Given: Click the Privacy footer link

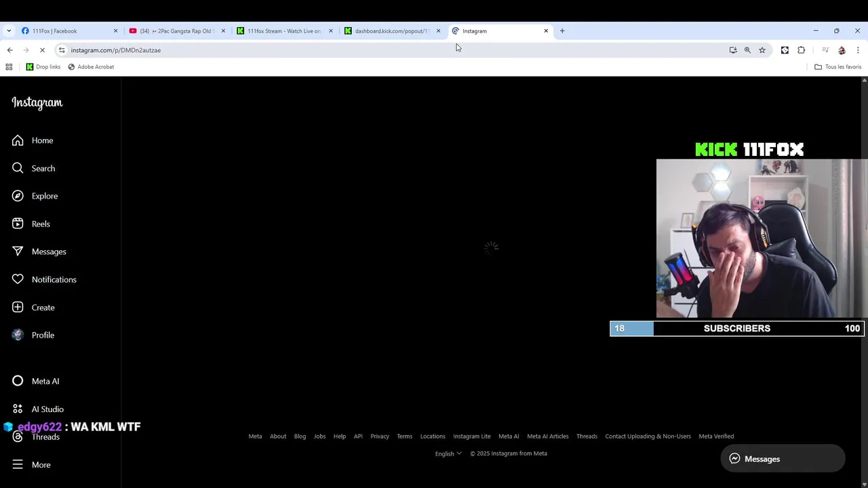Looking at the screenshot, I should 380,436.
